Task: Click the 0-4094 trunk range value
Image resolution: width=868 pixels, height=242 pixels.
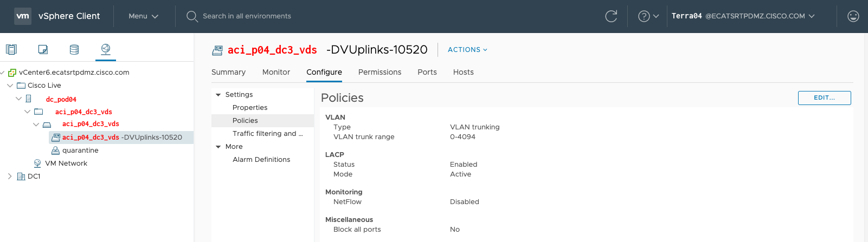Action: [462, 137]
